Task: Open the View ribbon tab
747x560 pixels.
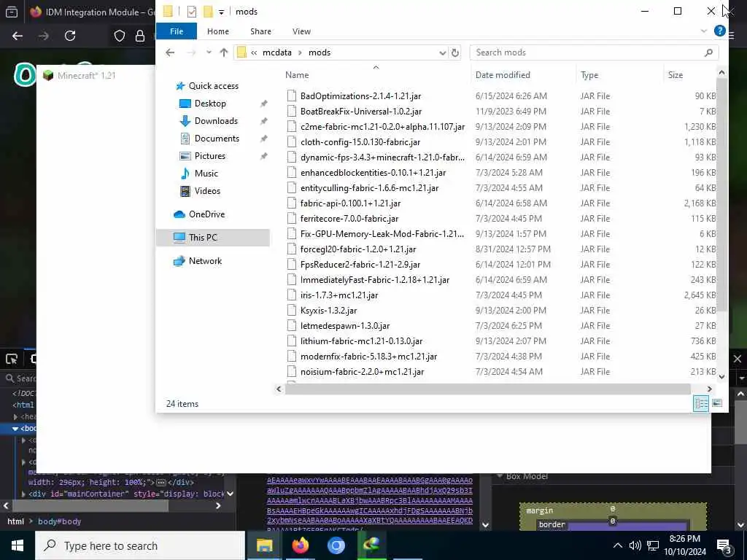Action: 301,31
